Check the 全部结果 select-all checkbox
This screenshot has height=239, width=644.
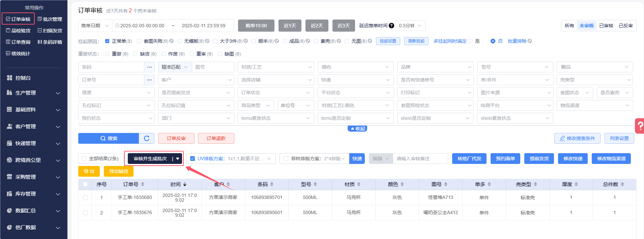[x=84, y=159]
